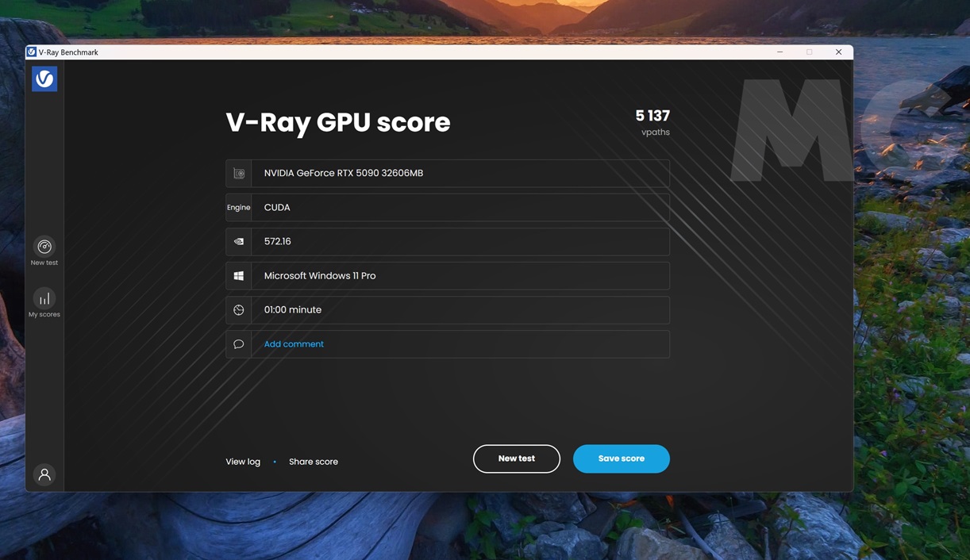Open the user account profile icon
This screenshot has width=970, height=560.
point(44,474)
